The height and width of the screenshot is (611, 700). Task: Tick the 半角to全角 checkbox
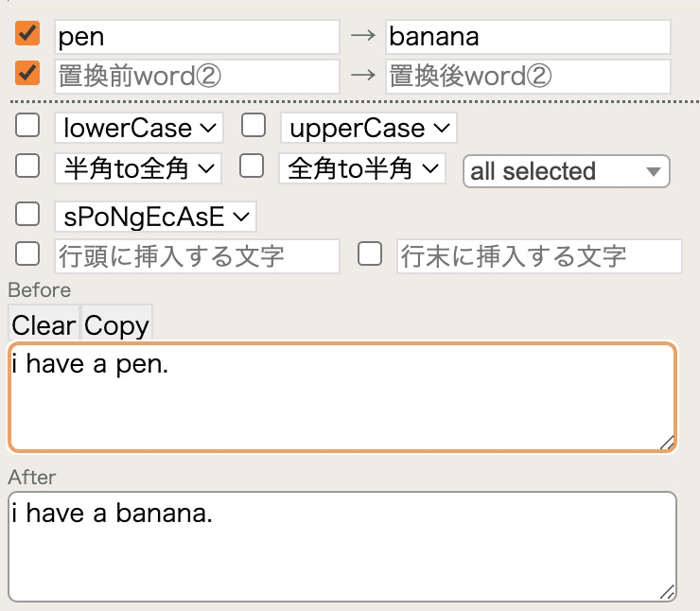click(27, 166)
